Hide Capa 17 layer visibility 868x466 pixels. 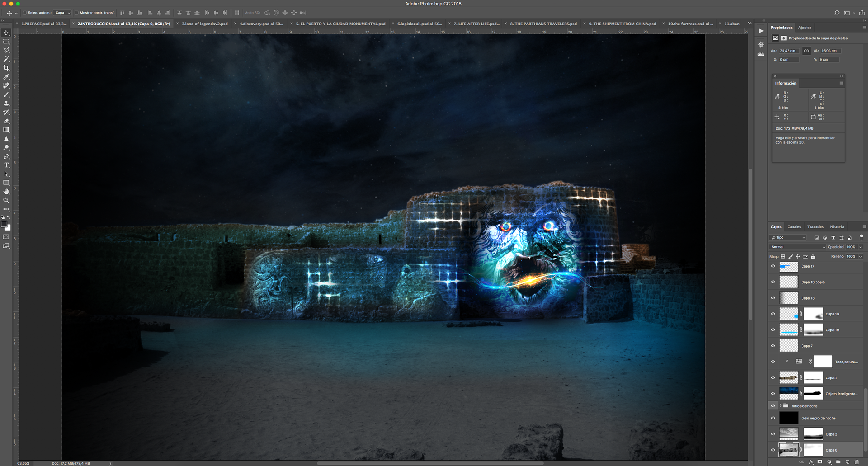click(x=773, y=266)
